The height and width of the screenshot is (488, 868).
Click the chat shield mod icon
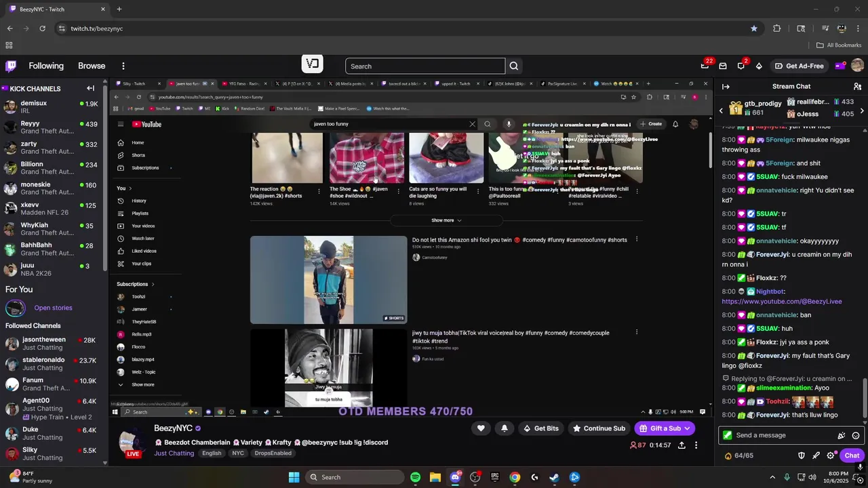click(801, 455)
